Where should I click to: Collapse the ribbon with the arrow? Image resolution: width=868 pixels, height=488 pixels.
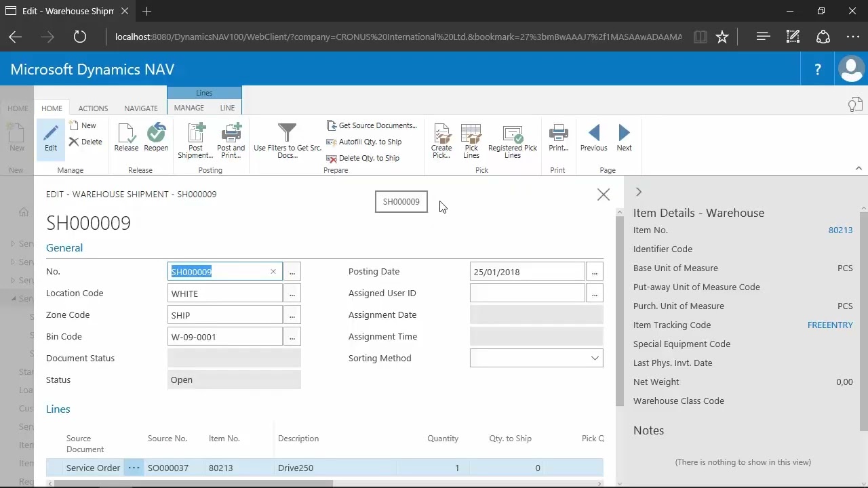(x=859, y=168)
